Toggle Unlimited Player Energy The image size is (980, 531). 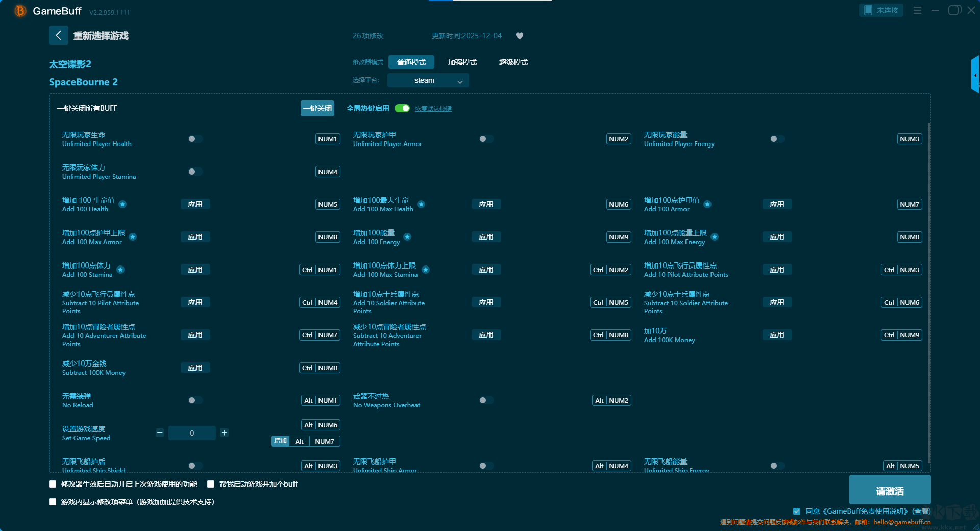pos(777,139)
